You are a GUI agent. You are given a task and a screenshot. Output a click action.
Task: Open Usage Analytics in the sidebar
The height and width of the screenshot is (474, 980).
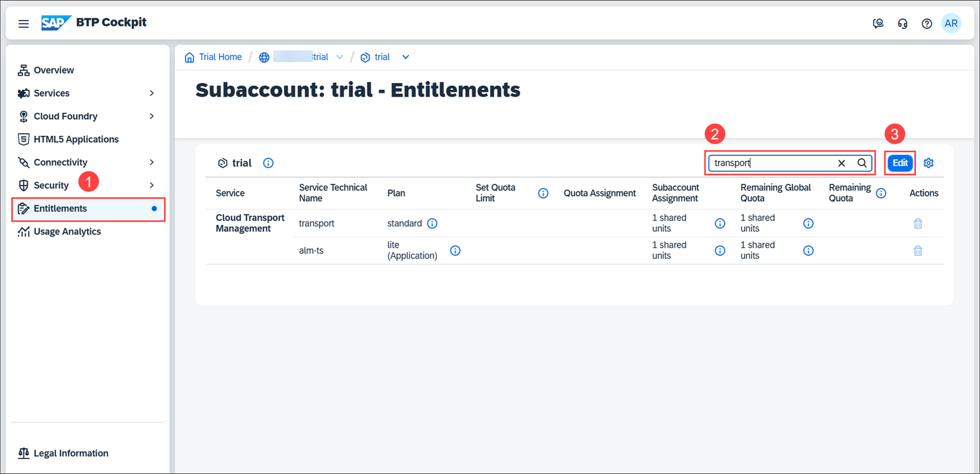click(x=86, y=232)
